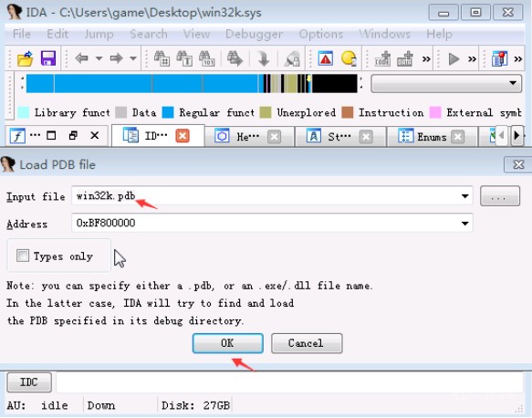This screenshot has height=418, width=532.
Task: Open the back-history dropdown arrow
Action: (99, 58)
